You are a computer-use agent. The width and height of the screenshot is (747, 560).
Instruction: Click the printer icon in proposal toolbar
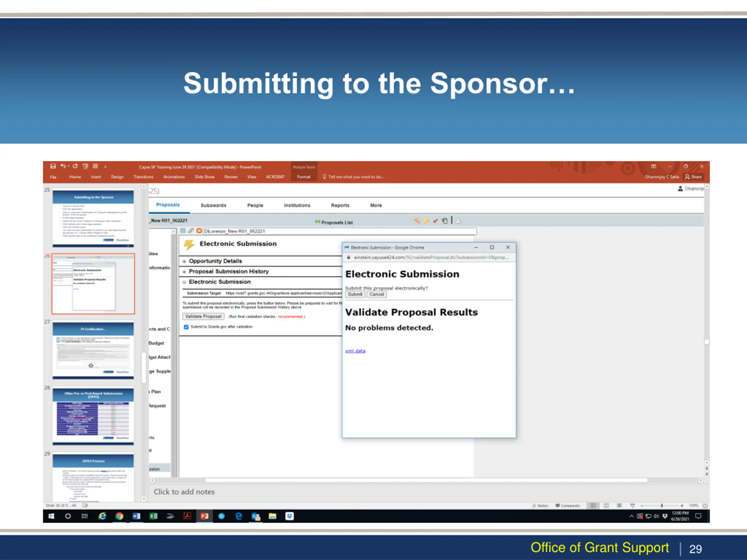[458, 221]
